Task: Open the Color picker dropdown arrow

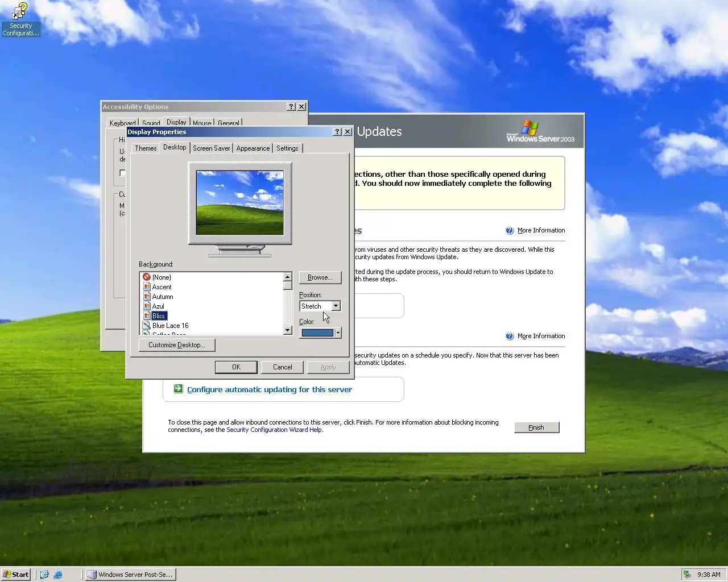Action: point(338,333)
